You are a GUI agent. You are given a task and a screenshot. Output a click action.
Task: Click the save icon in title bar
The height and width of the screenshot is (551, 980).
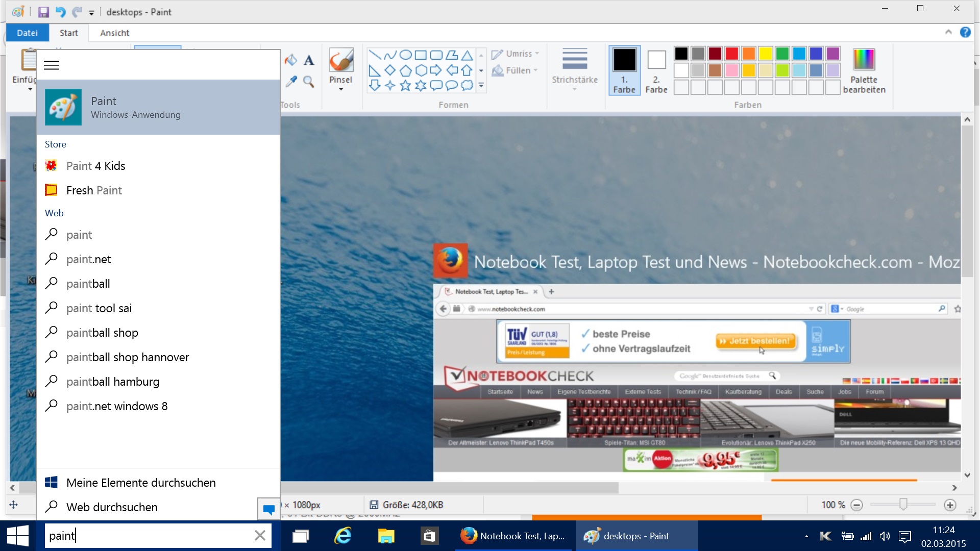click(43, 12)
